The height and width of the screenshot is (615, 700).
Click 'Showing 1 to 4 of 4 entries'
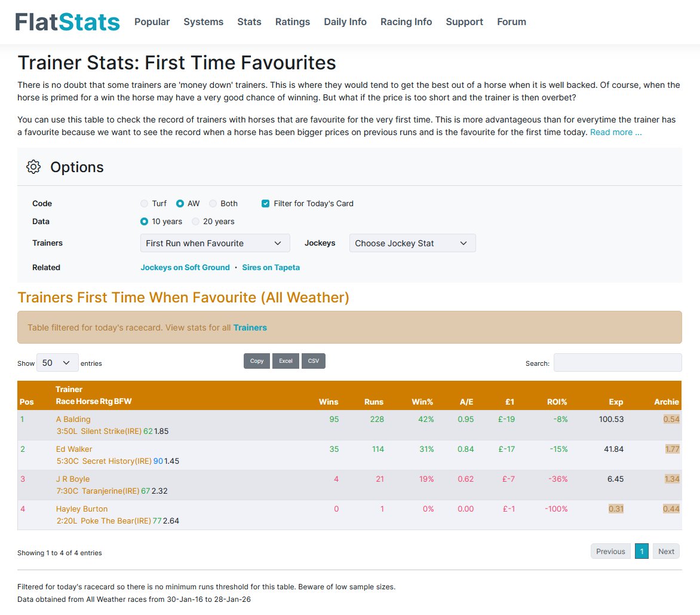(59, 553)
